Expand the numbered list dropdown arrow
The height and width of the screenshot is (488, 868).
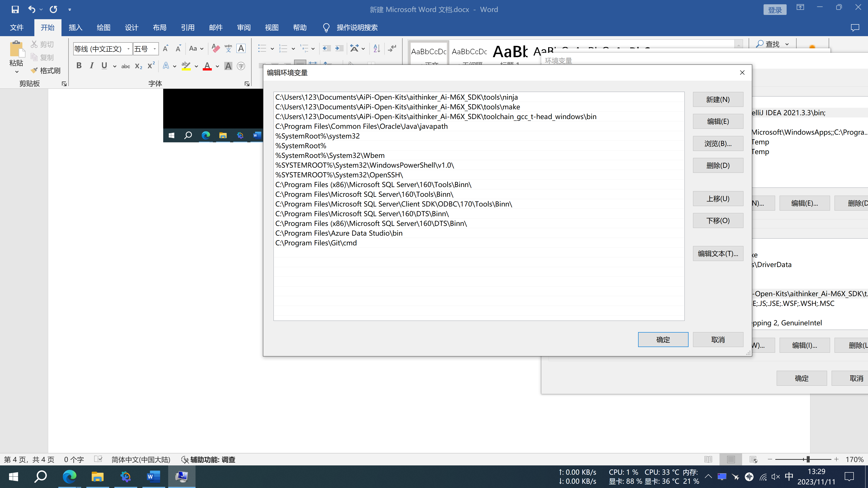[x=293, y=49]
